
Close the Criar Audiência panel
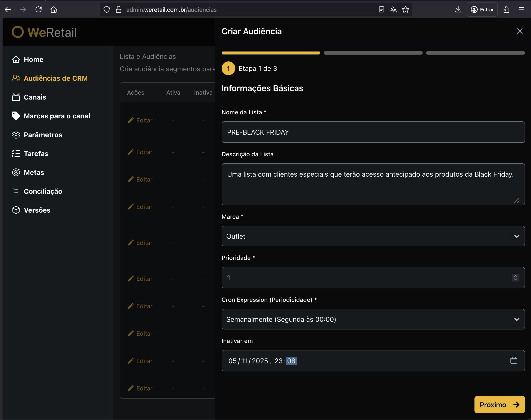[519, 31]
